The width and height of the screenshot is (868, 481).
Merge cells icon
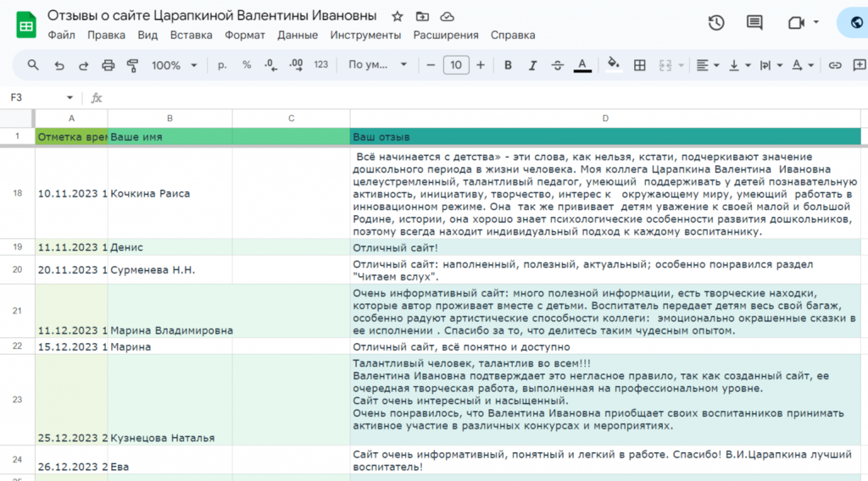(x=665, y=65)
